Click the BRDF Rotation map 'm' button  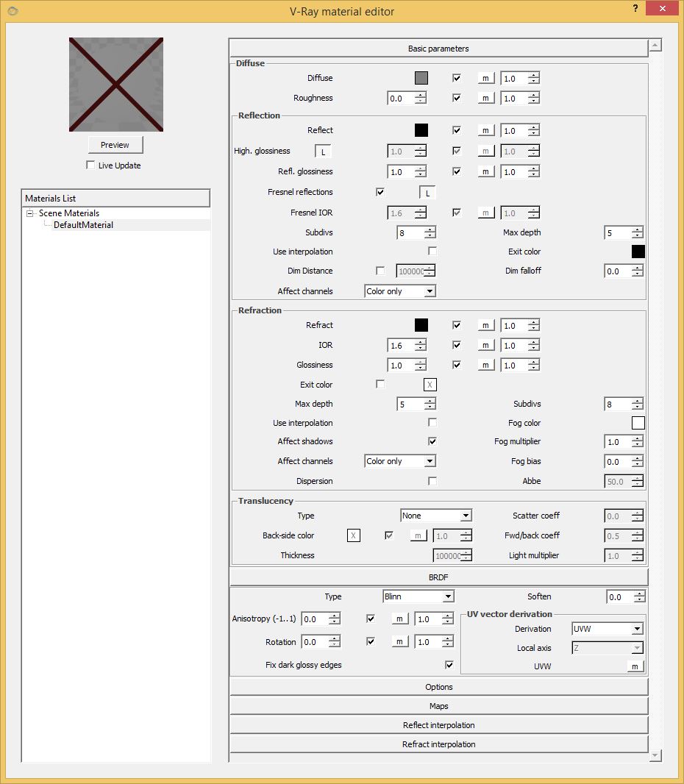coord(399,641)
